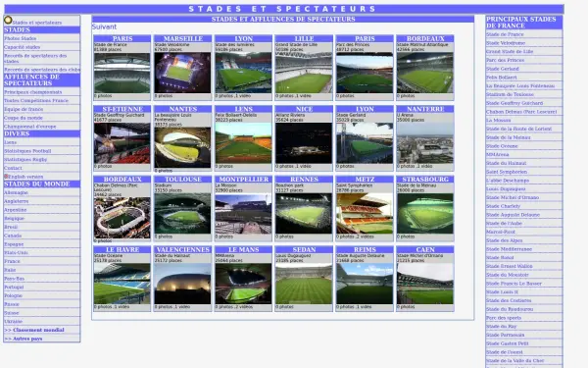The image size is (588, 368).
Task: Open the Liens page
Action: [11, 142]
